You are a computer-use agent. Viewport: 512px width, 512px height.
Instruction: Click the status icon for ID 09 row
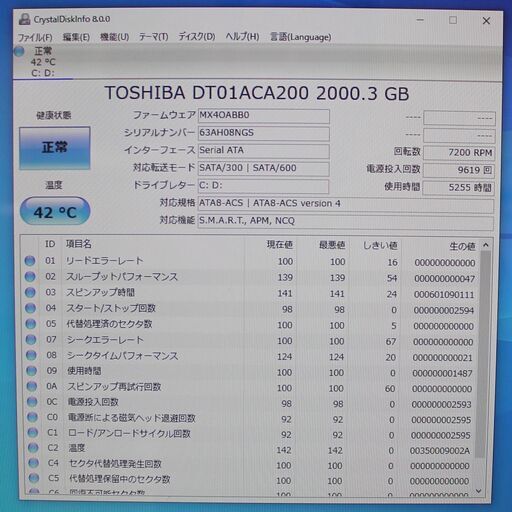(x=32, y=371)
